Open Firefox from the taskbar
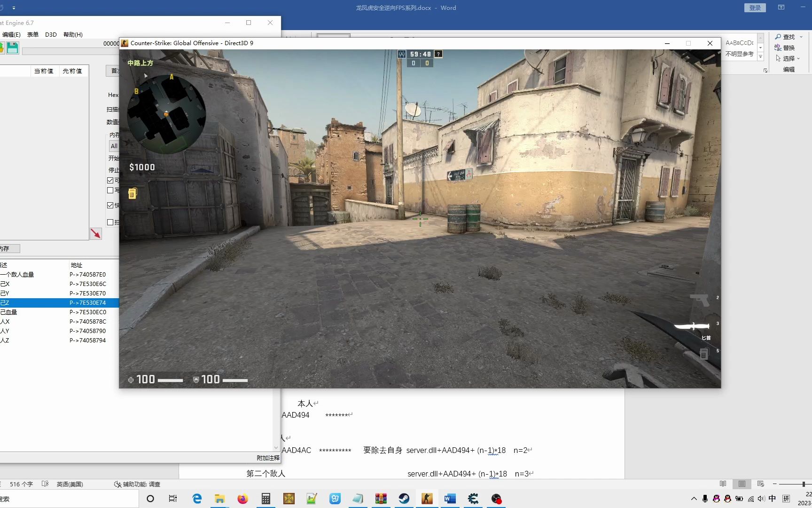812x508 pixels. 242,499
